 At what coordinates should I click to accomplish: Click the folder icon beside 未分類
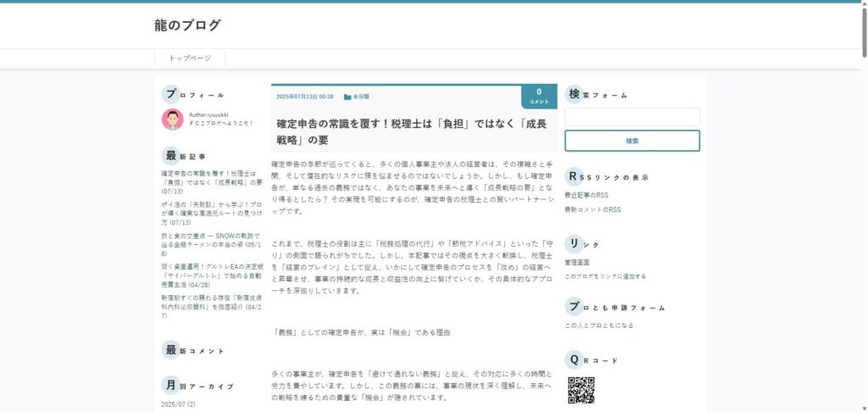[348, 97]
